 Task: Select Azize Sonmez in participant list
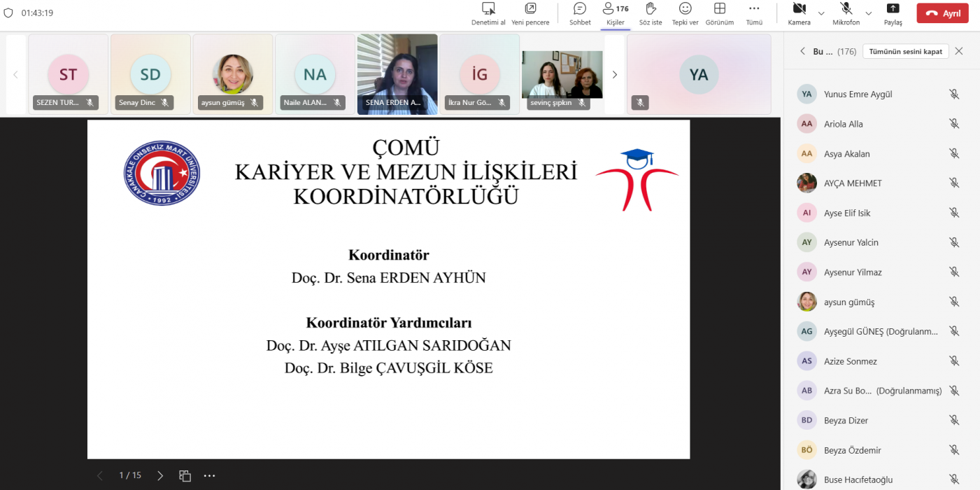coord(851,361)
